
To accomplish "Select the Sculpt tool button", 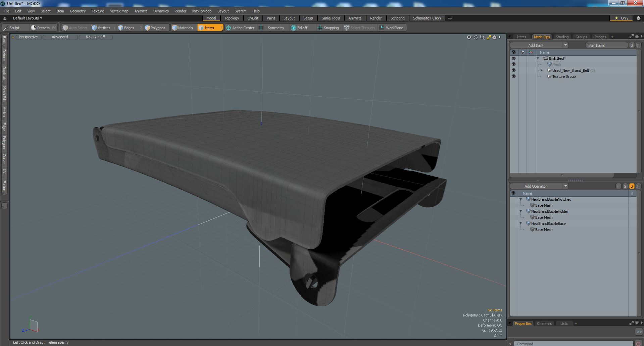I will pos(15,28).
